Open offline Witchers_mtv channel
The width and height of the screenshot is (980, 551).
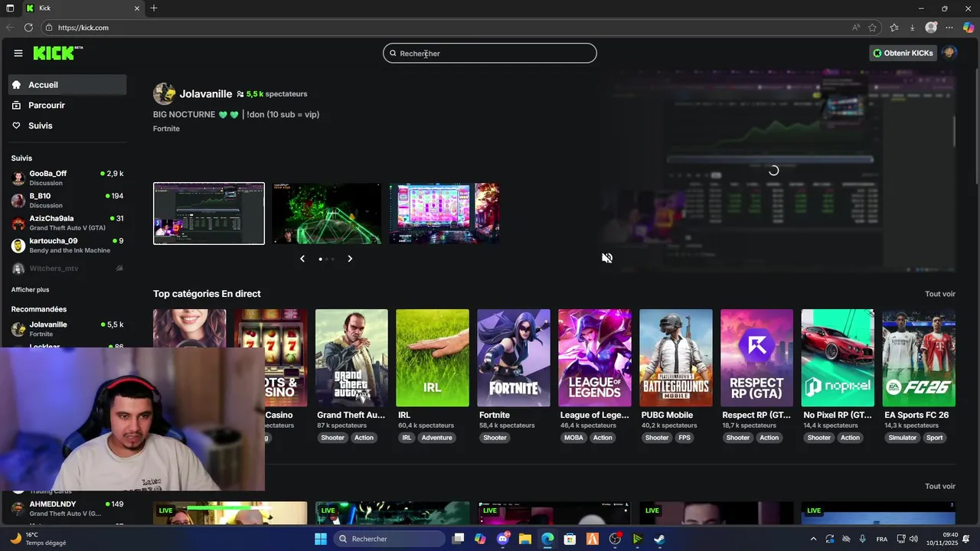point(68,269)
